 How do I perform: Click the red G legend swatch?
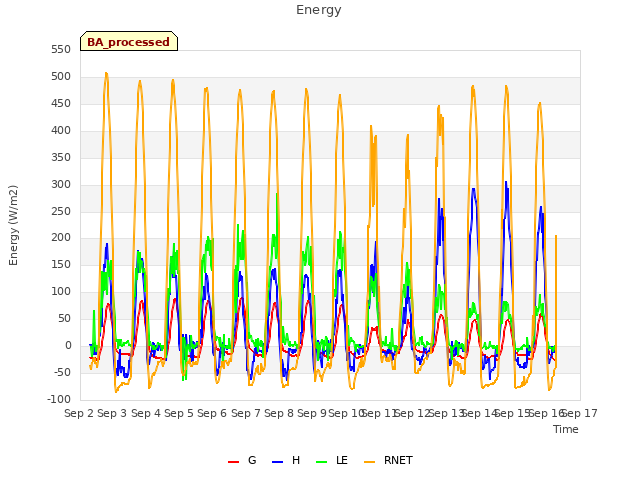(233, 462)
